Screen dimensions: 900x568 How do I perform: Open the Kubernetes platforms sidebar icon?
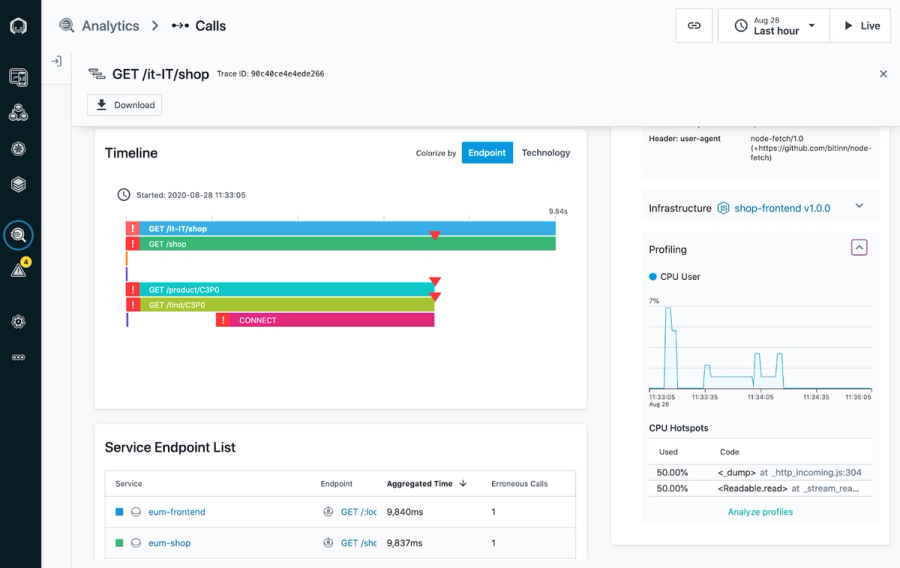tap(18, 149)
